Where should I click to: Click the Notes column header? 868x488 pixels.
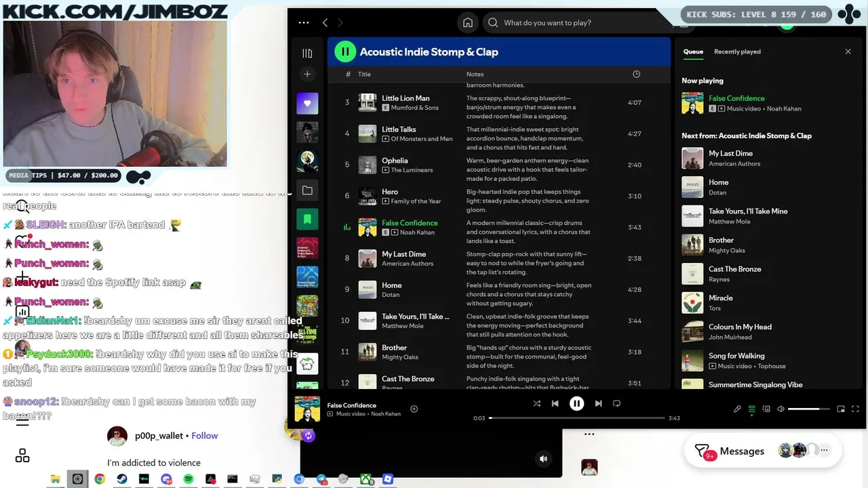(475, 74)
